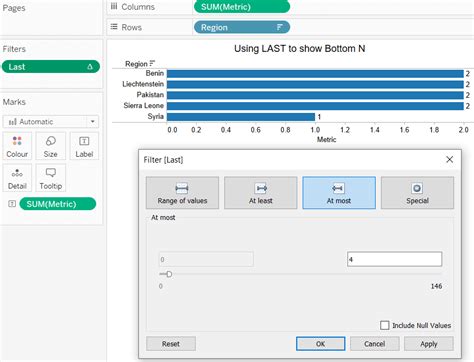Select At most filter mode

[x=339, y=193]
